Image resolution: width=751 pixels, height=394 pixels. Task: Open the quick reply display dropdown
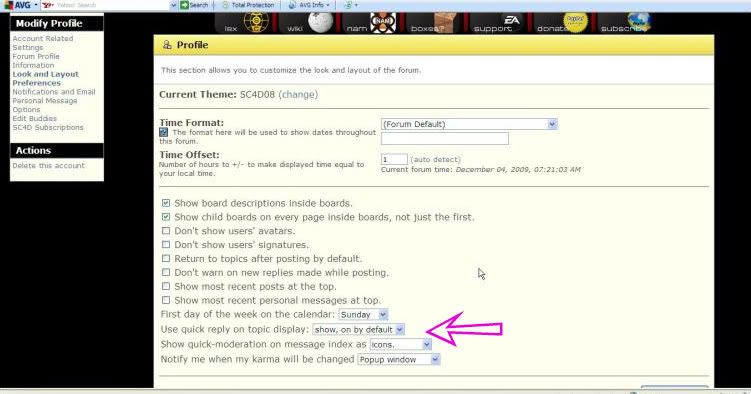pos(358,329)
